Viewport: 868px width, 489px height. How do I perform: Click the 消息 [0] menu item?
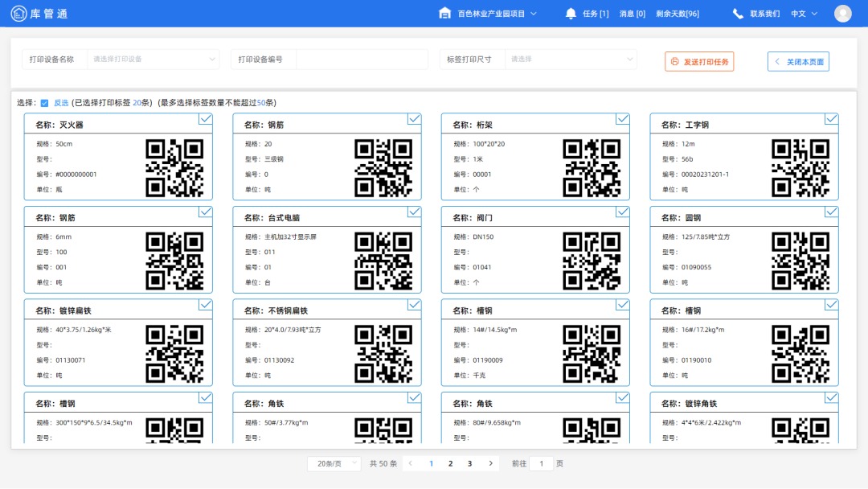point(633,13)
